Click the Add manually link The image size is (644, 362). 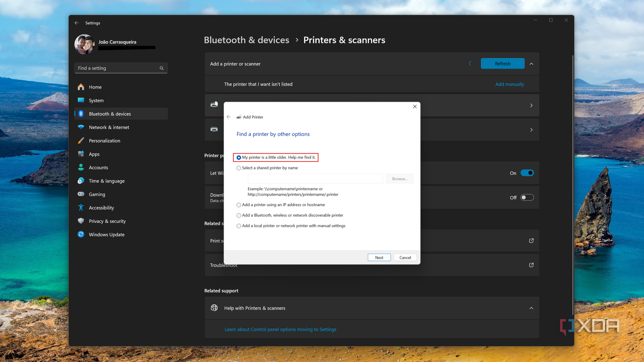pos(509,84)
